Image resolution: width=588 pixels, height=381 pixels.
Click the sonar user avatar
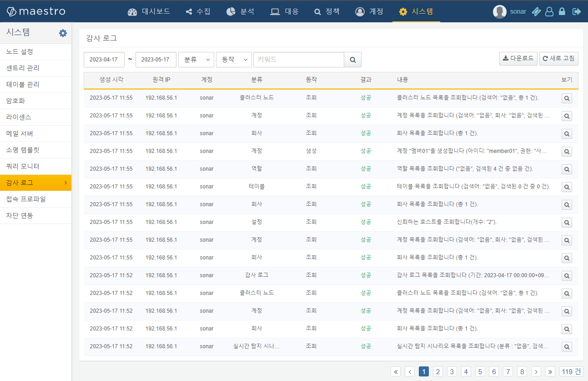click(499, 11)
